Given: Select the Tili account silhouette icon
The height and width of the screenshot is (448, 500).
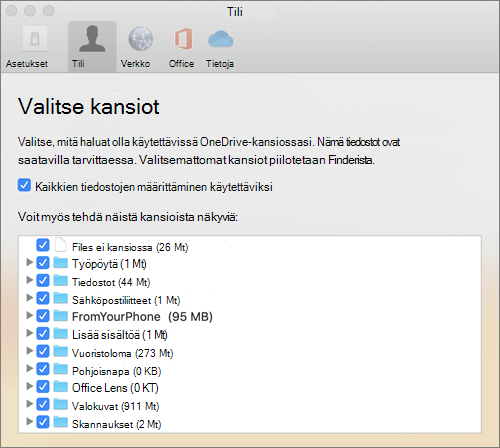Looking at the screenshot, I should tap(92, 39).
